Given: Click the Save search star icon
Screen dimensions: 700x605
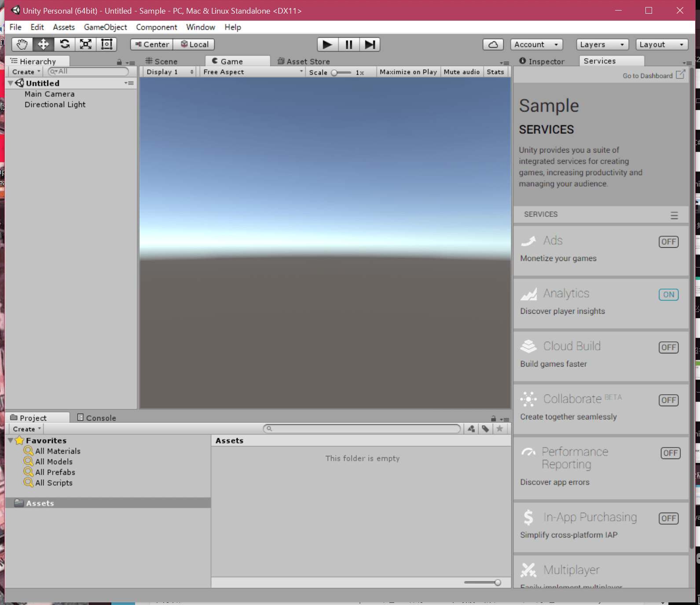Looking at the screenshot, I should coord(499,429).
